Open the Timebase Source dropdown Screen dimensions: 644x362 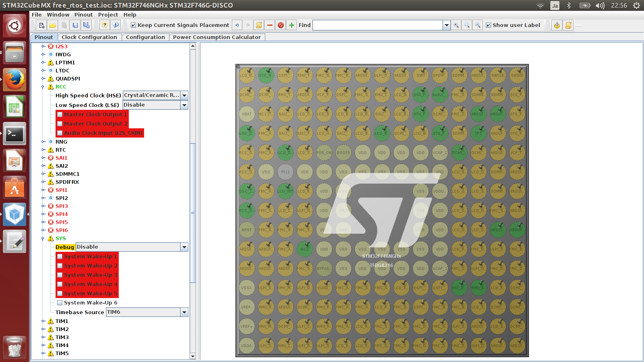(x=184, y=312)
